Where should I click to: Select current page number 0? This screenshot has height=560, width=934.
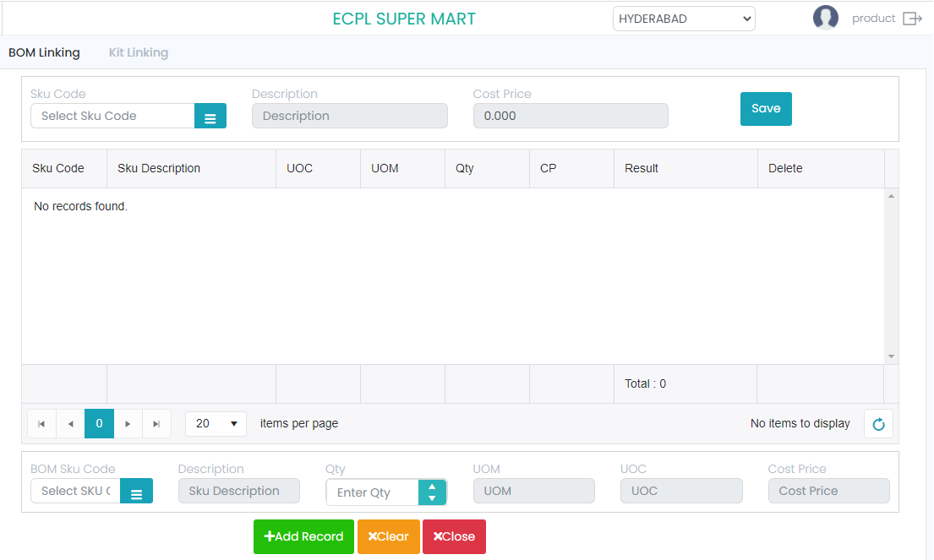(x=99, y=424)
